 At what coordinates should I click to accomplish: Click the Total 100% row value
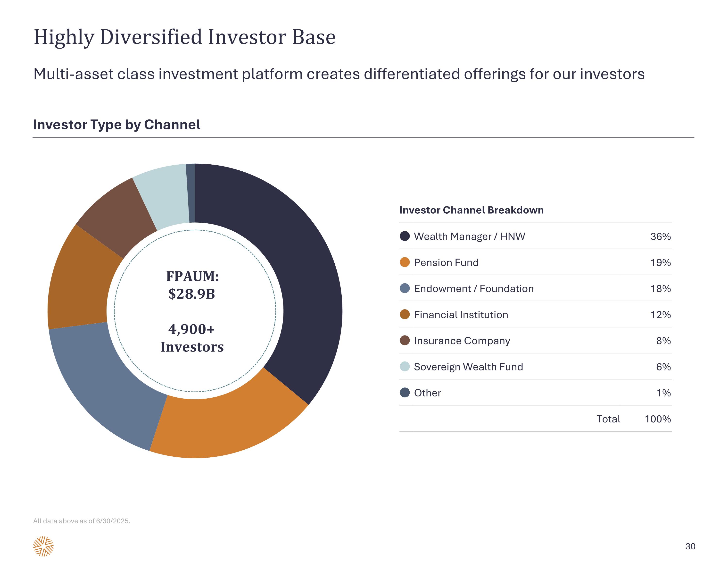tap(657, 419)
